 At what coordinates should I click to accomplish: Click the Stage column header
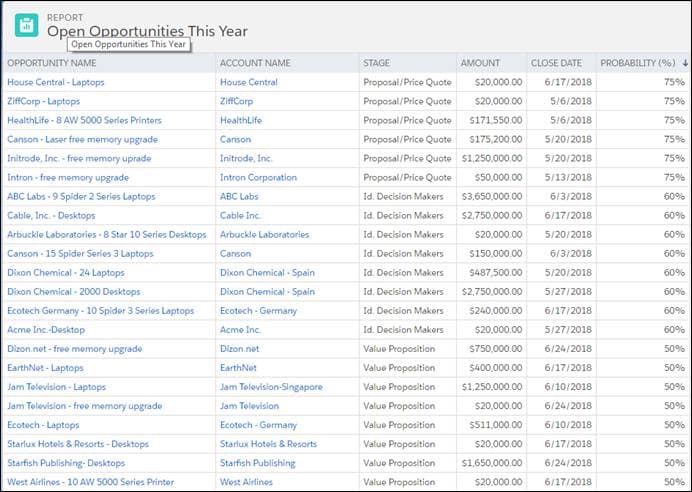(377, 63)
